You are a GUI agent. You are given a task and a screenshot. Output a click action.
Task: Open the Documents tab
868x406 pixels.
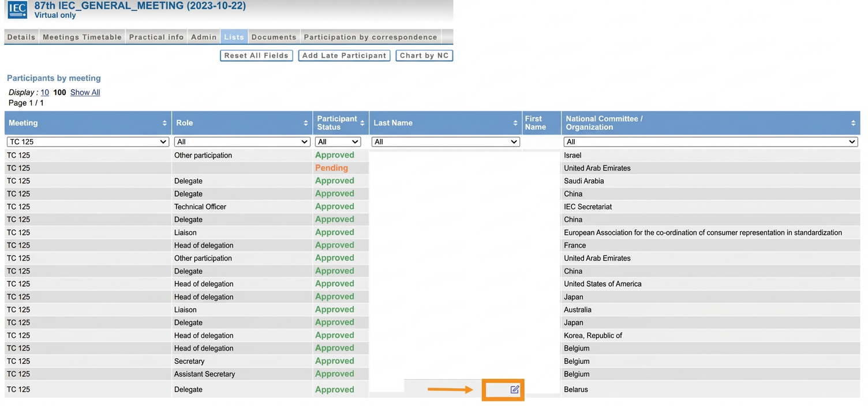pyautogui.click(x=274, y=37)
